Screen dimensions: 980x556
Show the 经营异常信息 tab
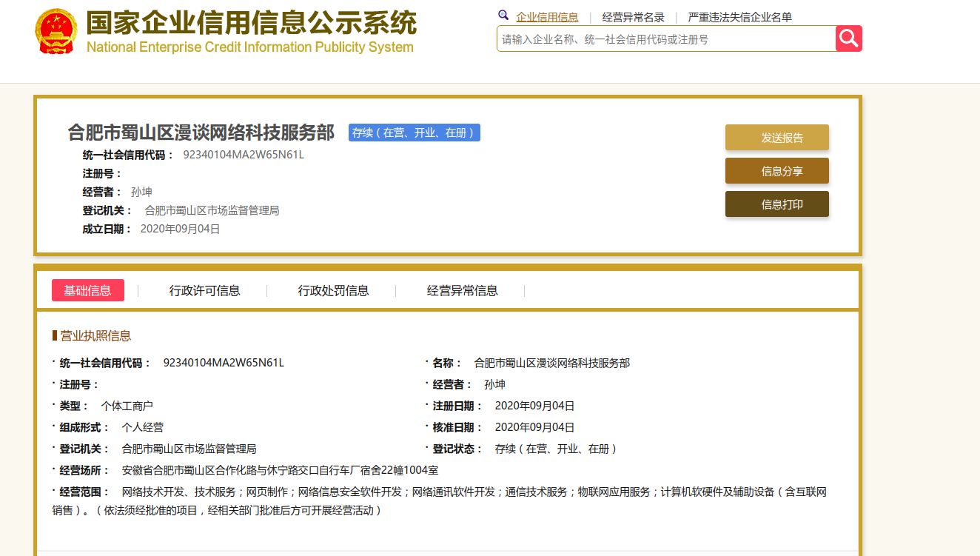click(x=463, y=291)
